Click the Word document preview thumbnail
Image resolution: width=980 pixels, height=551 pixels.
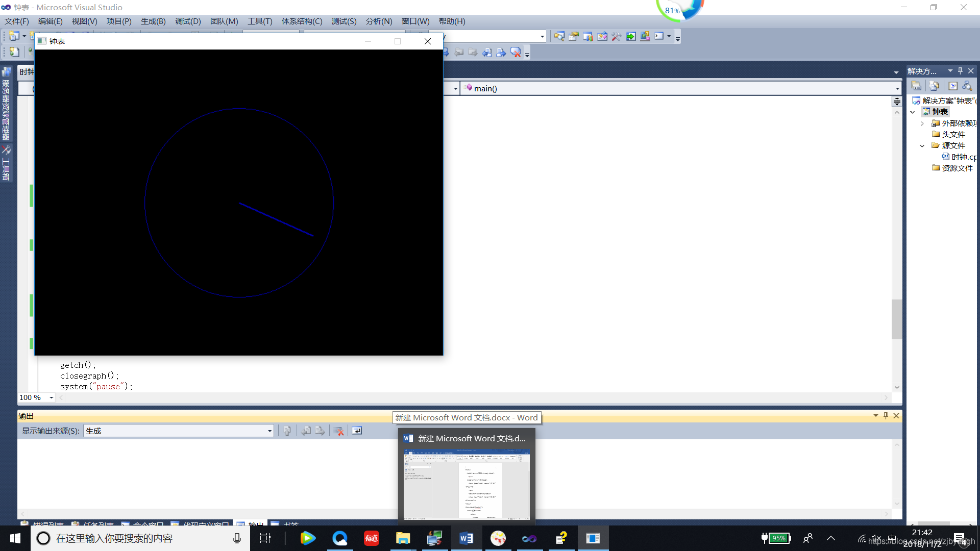467,484
